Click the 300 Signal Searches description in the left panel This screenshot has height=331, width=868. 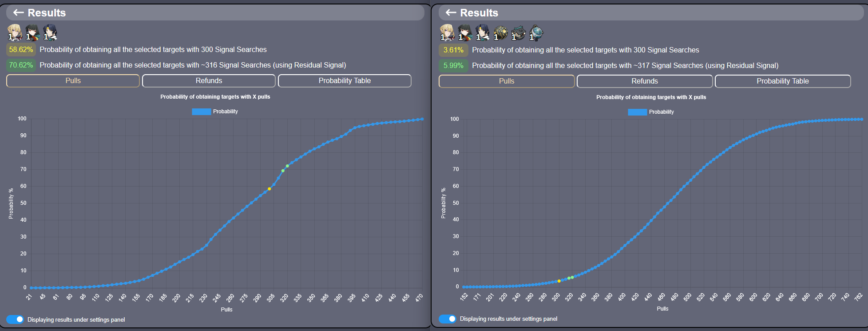(x=153, y=50)
